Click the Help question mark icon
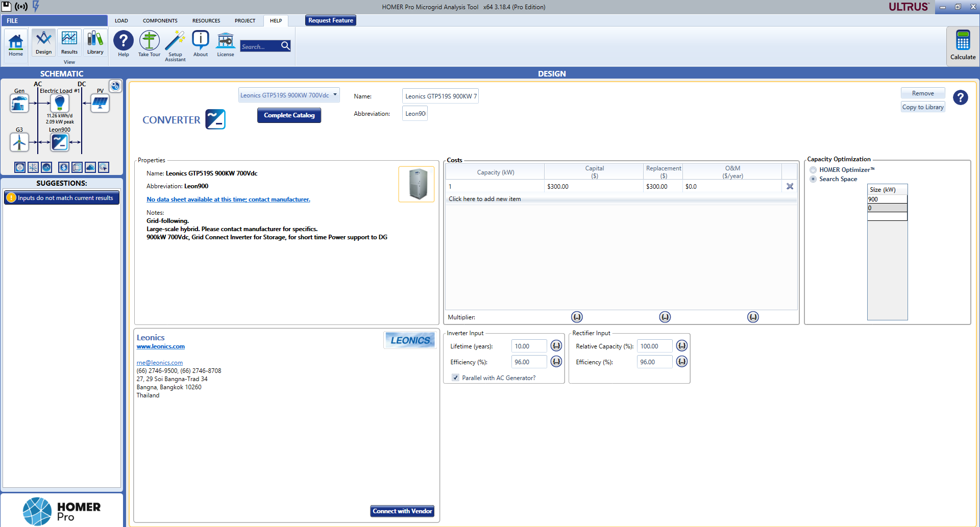Screen dimensions: 980x527 [124, 41]
